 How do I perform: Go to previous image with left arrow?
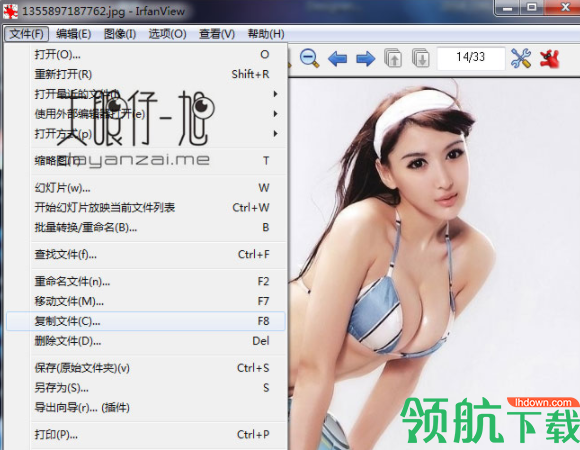click(337, 59)
